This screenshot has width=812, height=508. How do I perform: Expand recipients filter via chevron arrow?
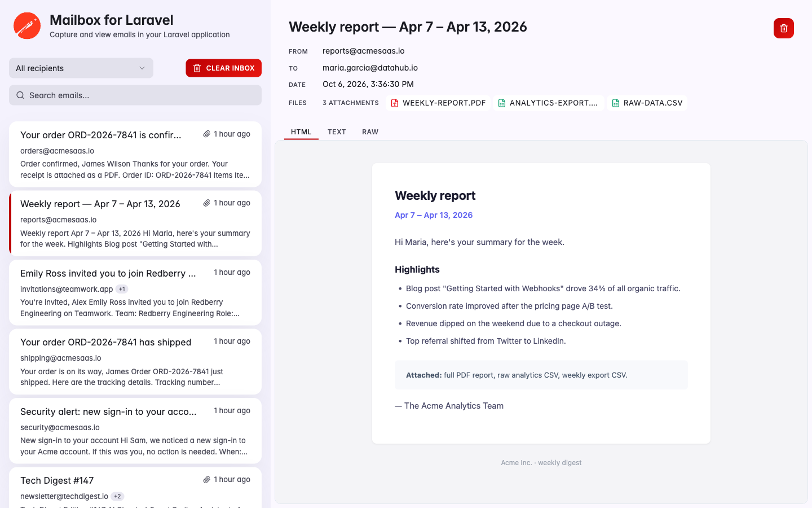coord(142,68)
